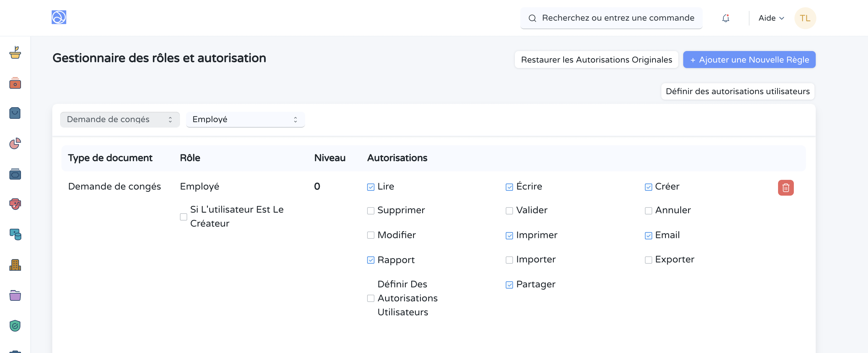The image size is (868, 353).
Task: Click the notification bell icon
Action: coord(725,18)
